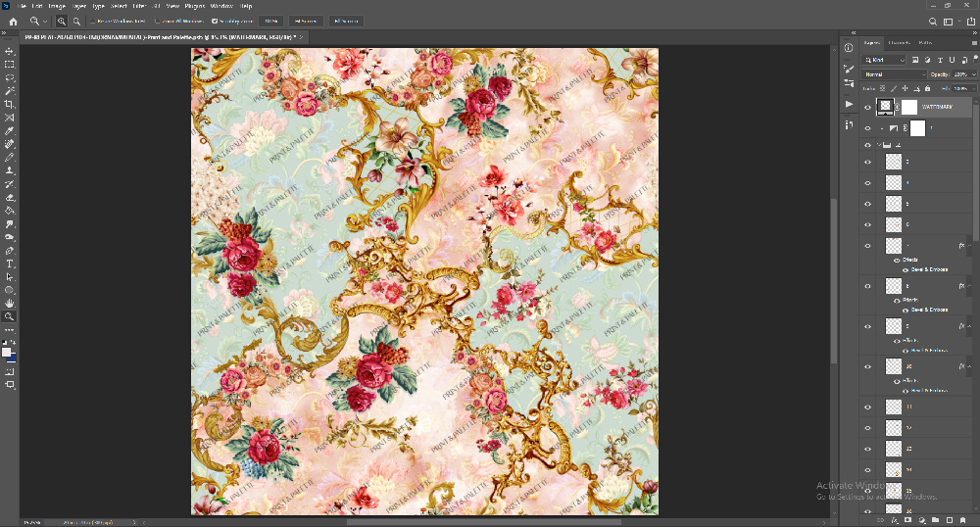
Task: Select the Eraser tool
Action: pyautogui.click(x=10, y=197)
